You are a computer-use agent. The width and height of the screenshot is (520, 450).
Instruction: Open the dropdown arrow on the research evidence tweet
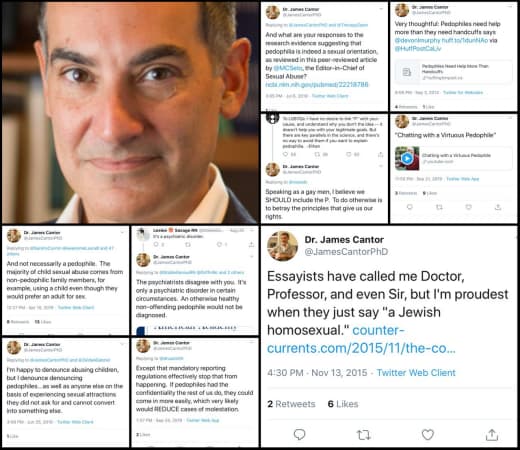(x=381, y=9)
